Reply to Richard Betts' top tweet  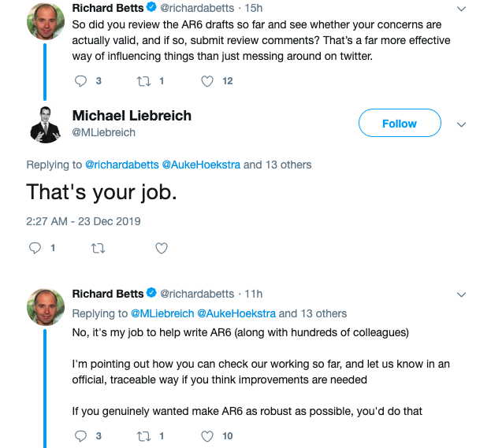click(80, 80)
